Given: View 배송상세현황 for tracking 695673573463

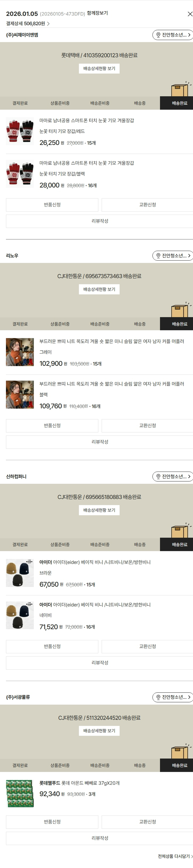Looking at the screenshot, I should (99, 289).
